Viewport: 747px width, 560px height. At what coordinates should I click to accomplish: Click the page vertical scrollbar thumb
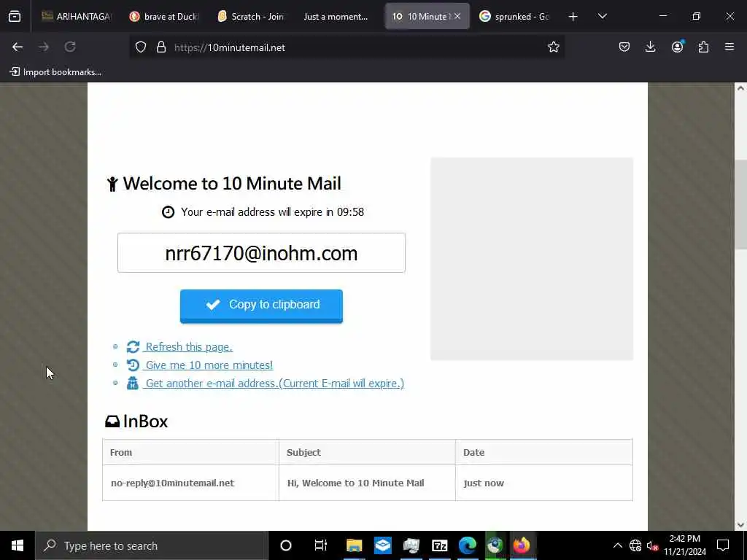[x=740, y=204]
